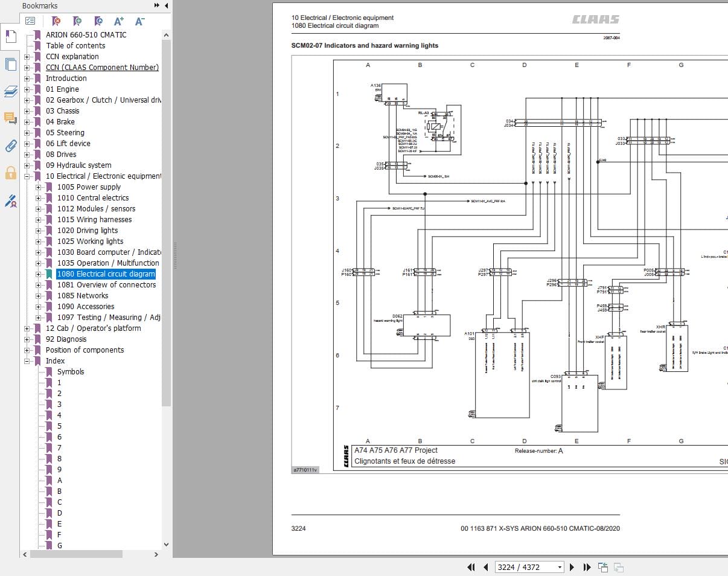Collapse the Bookmarks panel with left arrow
Screen dimensions: 728x576
(x=166, y=5)
